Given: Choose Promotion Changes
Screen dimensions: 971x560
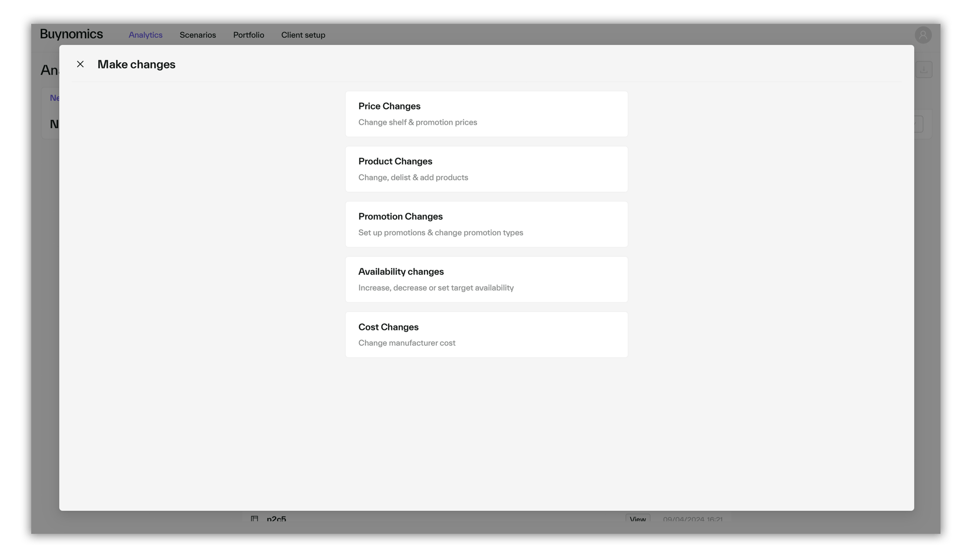Looking at the screenshot, I should click(486, 224).
